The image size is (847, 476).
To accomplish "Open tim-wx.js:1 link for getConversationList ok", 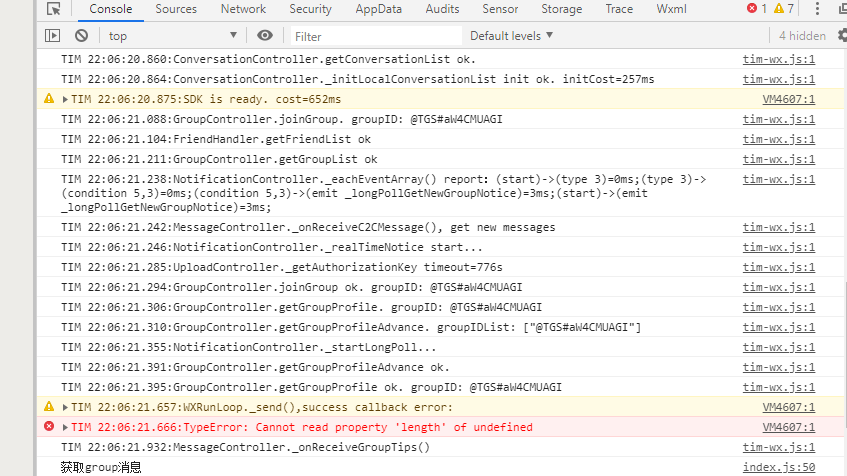I will coord(778,59).
